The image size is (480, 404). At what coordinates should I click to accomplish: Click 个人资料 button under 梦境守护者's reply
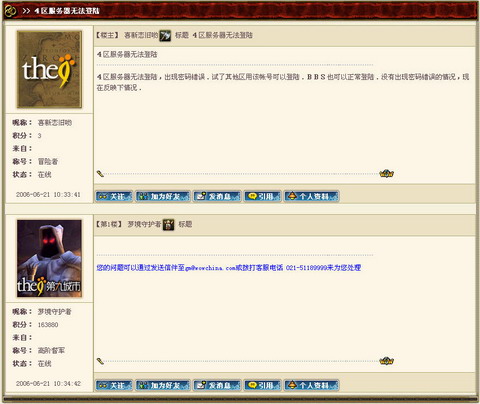(311, 385)
